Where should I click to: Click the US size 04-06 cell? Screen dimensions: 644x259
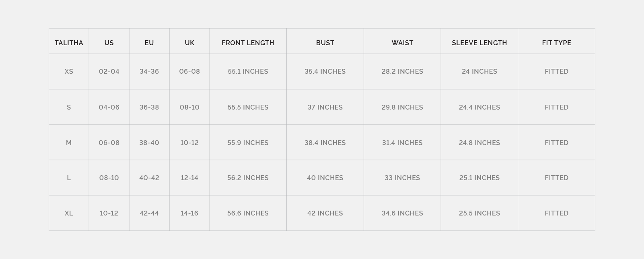click(x=109, y=107)
